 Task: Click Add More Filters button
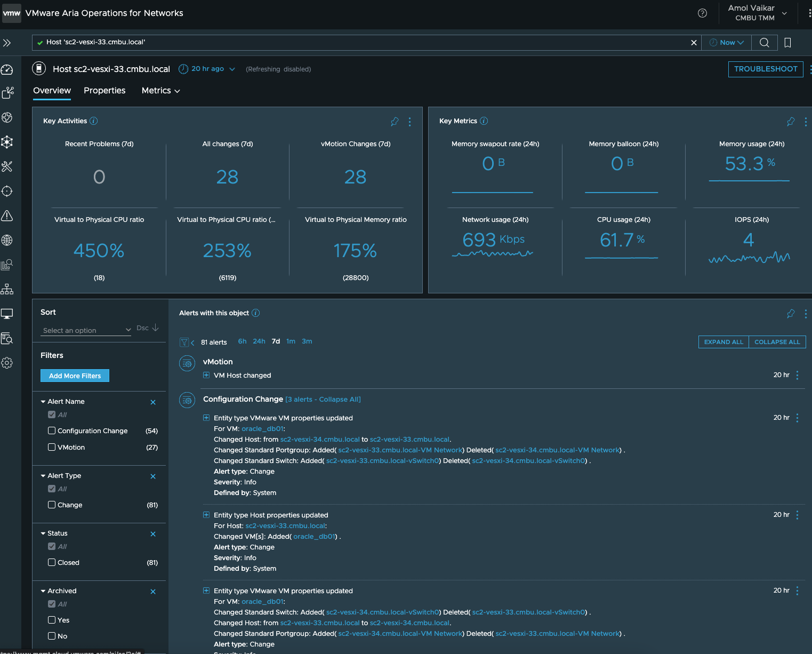coord(75,376)
